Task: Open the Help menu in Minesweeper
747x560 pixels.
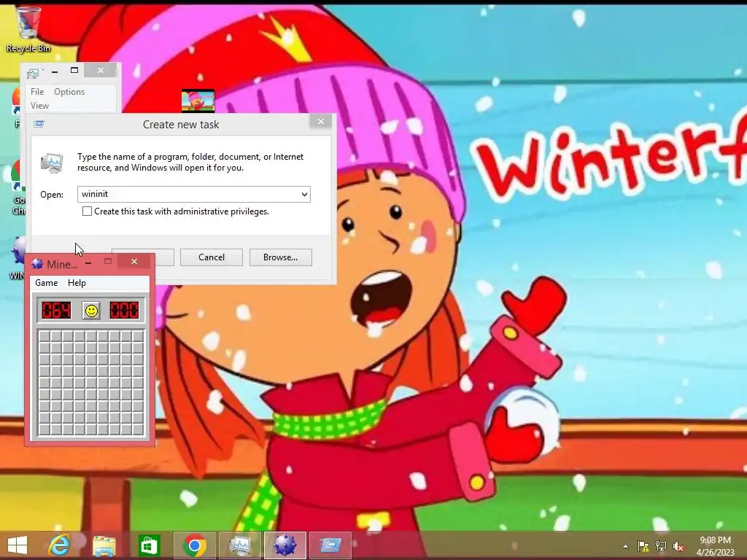Action: 77,283
